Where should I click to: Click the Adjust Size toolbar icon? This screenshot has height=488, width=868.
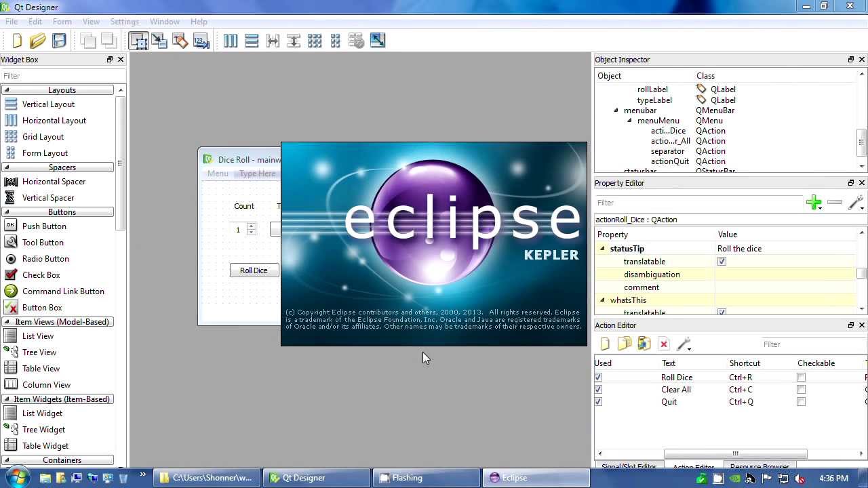click(378, 41)
